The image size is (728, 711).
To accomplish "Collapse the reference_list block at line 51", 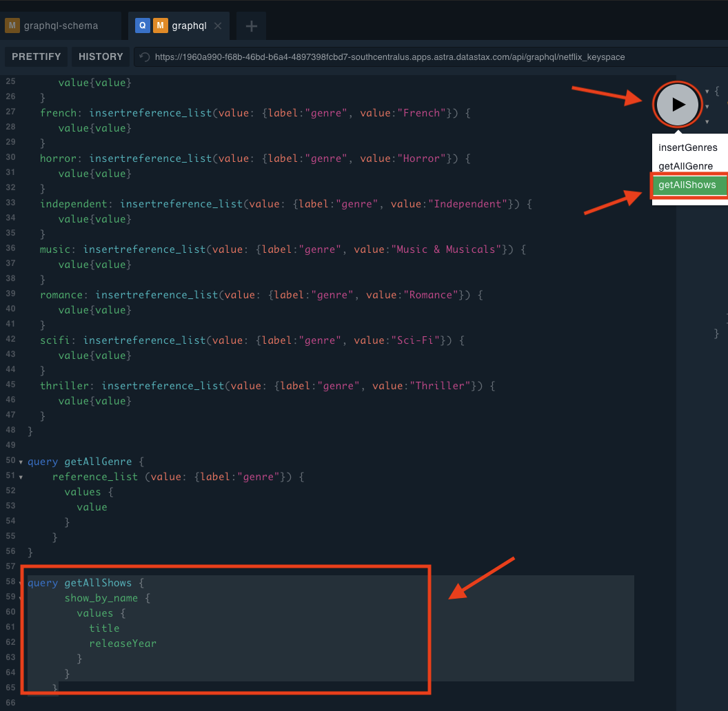I will 21,477.
